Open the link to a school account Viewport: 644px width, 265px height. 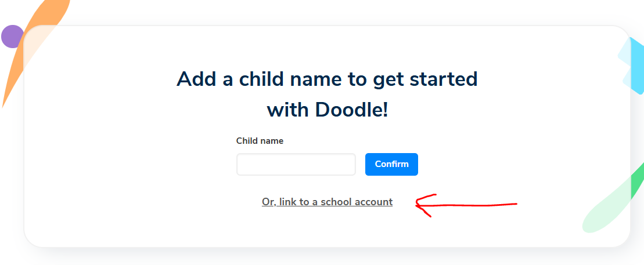[327, 202]
